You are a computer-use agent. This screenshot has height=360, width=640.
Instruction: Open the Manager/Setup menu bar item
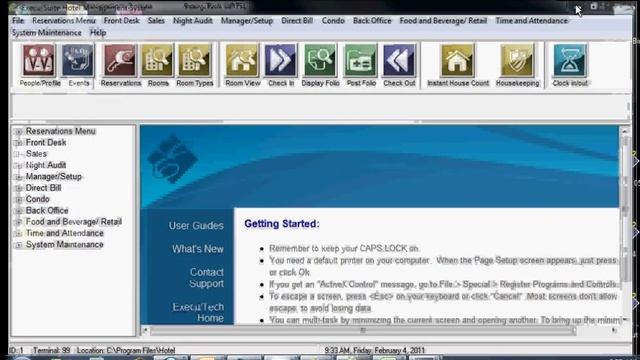(247, 20)
